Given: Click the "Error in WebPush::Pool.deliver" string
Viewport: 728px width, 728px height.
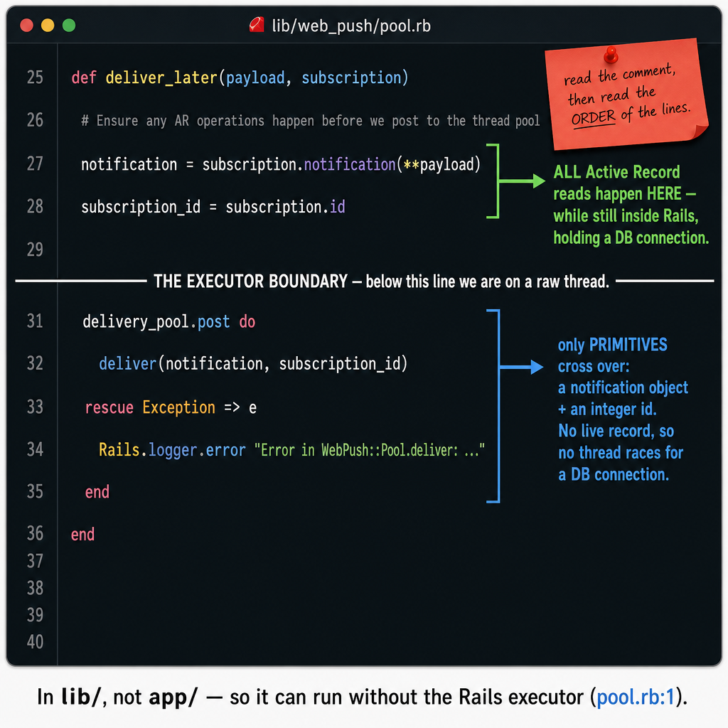Looking at the screenshot, I should point(370,450).
